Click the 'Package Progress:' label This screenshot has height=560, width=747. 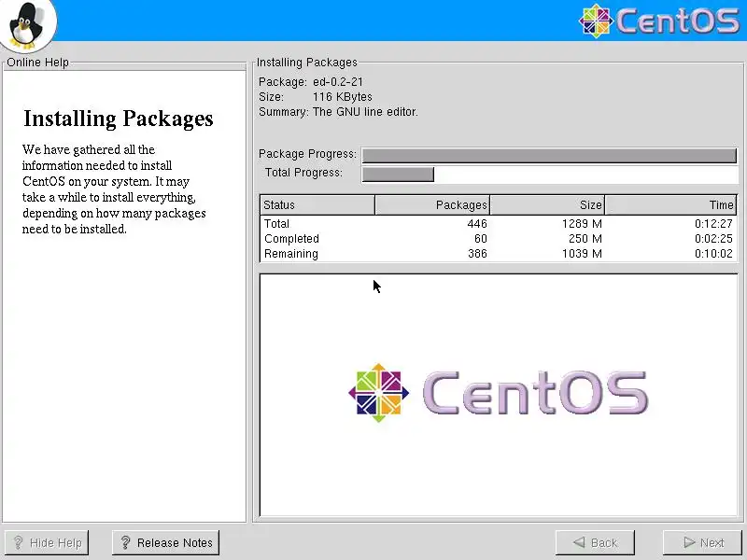[x=307, y=154]
